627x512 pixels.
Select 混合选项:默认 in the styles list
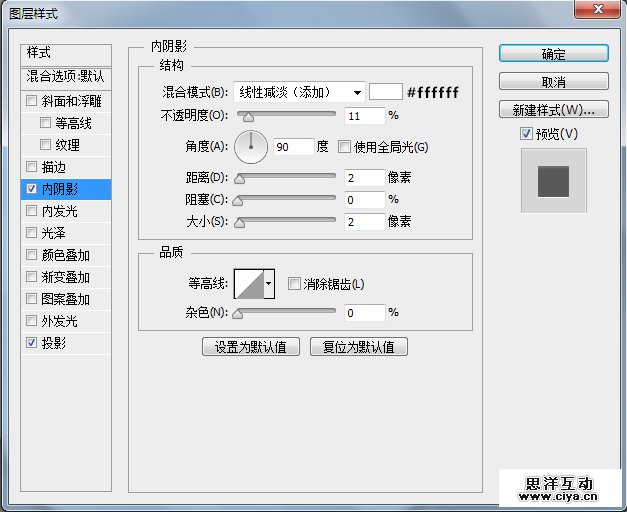tap(66, 76)
